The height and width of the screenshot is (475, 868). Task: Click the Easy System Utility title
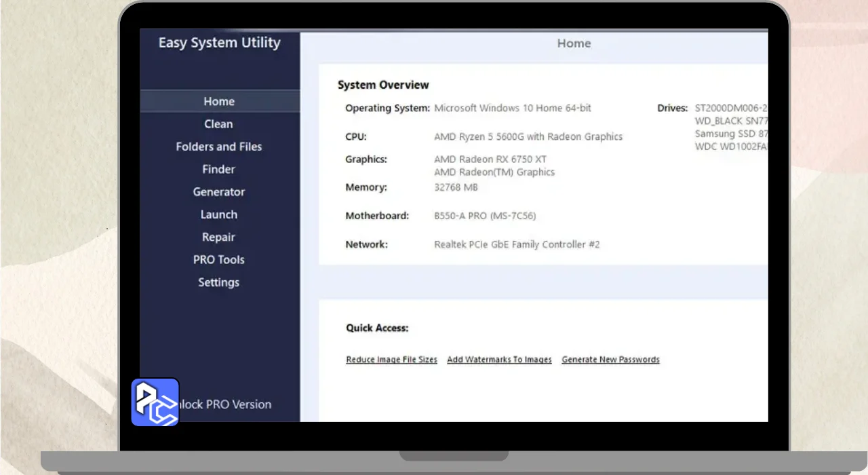[x=219, y=43]
